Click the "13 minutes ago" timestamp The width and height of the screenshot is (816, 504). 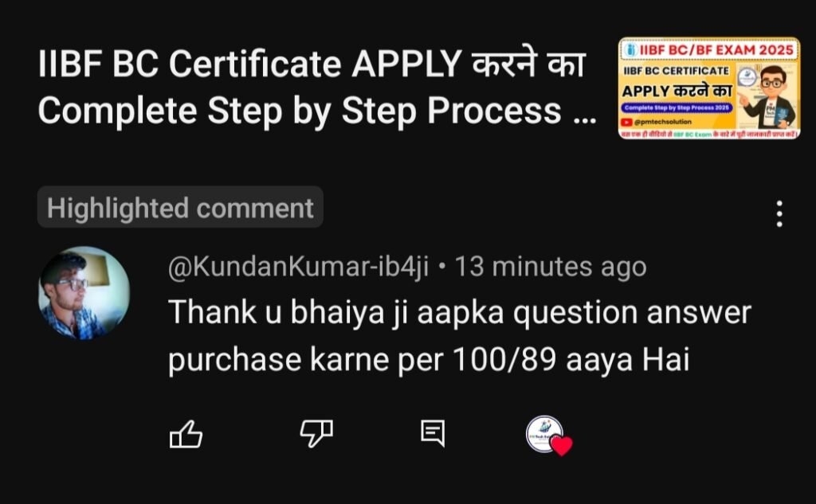pos(551,268)
